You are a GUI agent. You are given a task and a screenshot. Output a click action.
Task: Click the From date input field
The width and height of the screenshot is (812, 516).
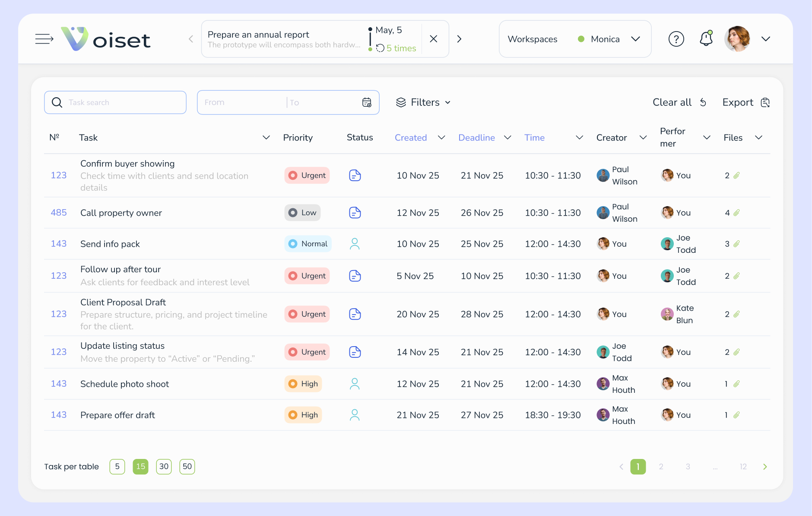pyautogui.click(x=233, y=102)
